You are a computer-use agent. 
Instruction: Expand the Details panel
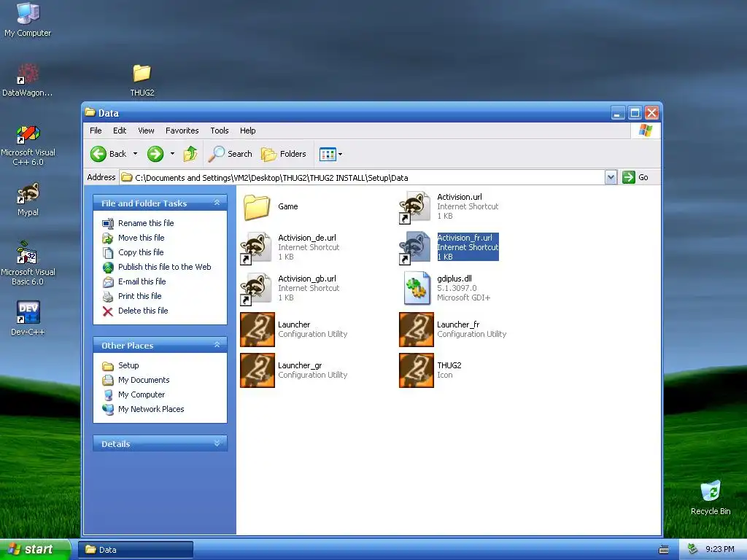[x=217, y=443]
